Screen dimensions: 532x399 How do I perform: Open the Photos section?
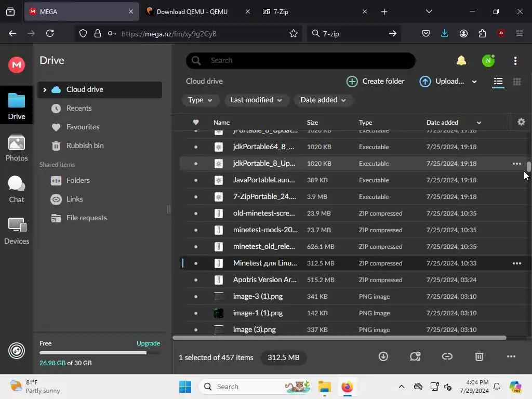[x=17, y=148]
